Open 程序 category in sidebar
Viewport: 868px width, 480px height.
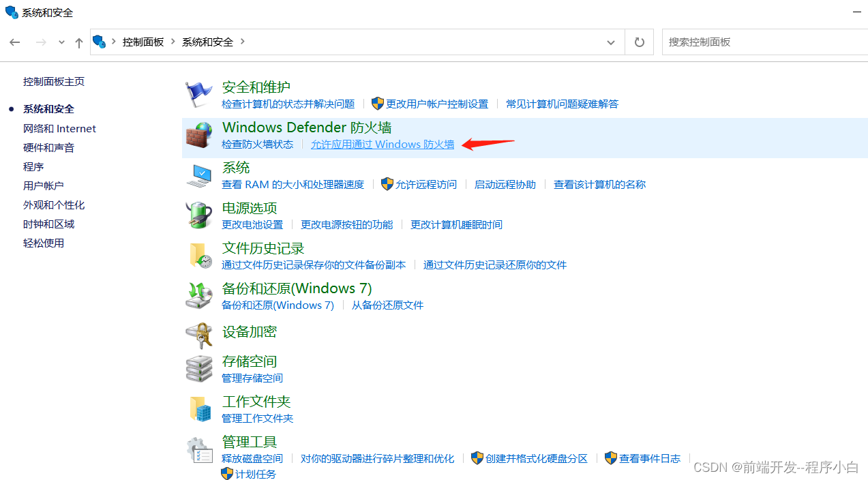[x=33, y=166]
